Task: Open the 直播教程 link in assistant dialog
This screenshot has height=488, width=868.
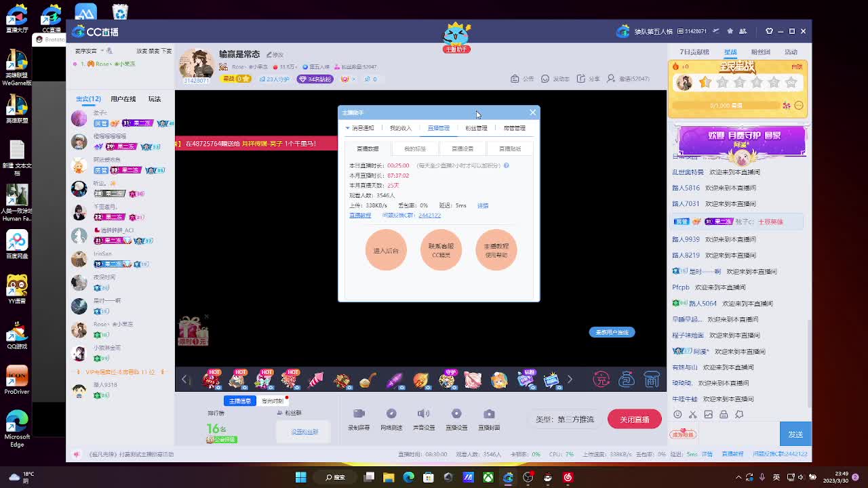Action: pyautogui.click(x=360, y=216)
